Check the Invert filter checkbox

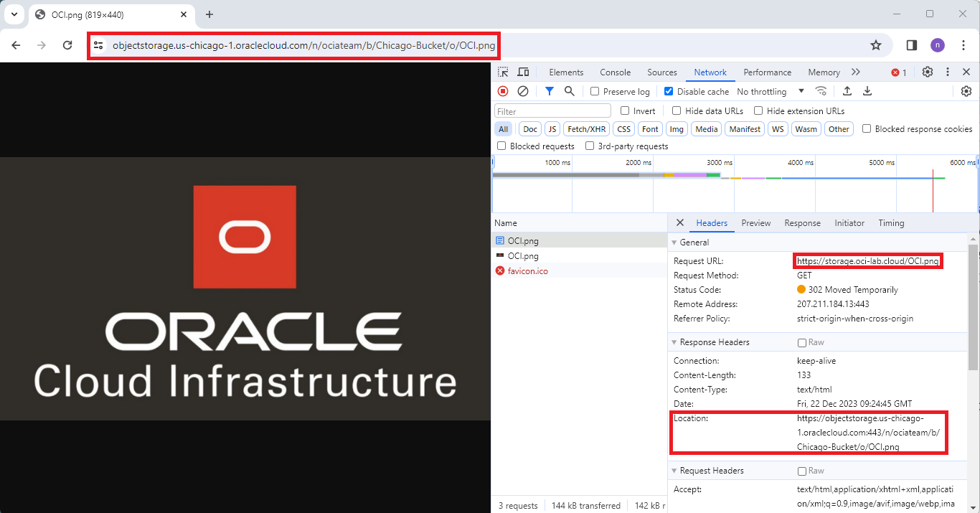[625, 111]
